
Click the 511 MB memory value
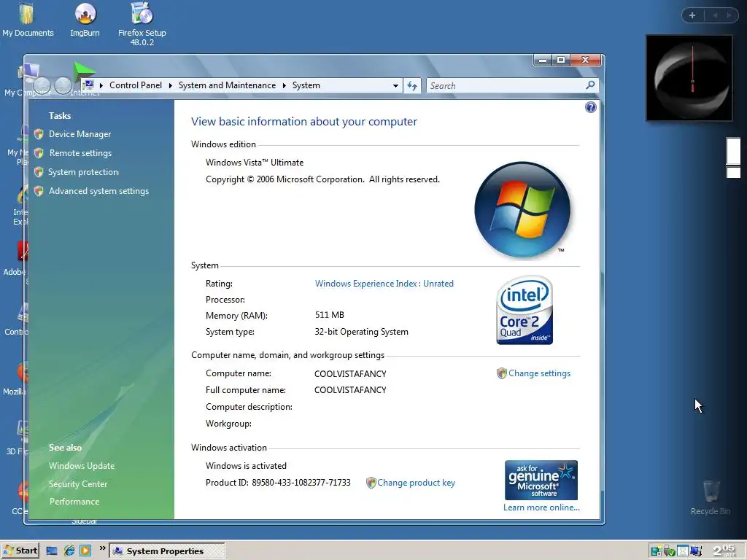[x=329, y=315]
